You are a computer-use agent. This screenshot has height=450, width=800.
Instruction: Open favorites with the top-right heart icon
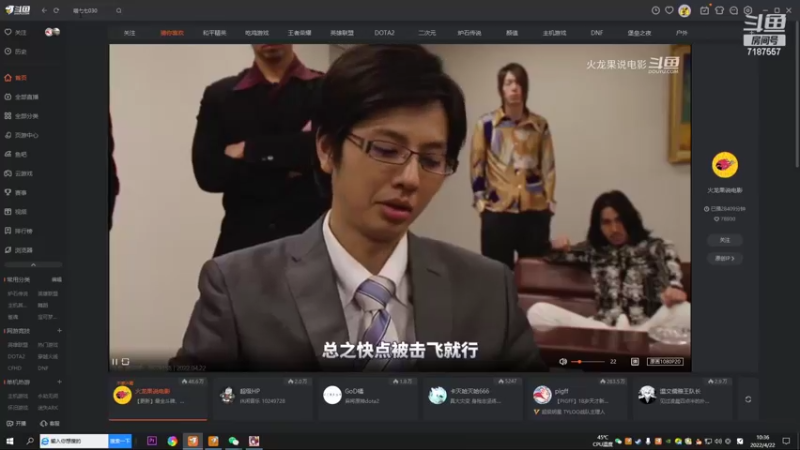(x=669, y=10)
